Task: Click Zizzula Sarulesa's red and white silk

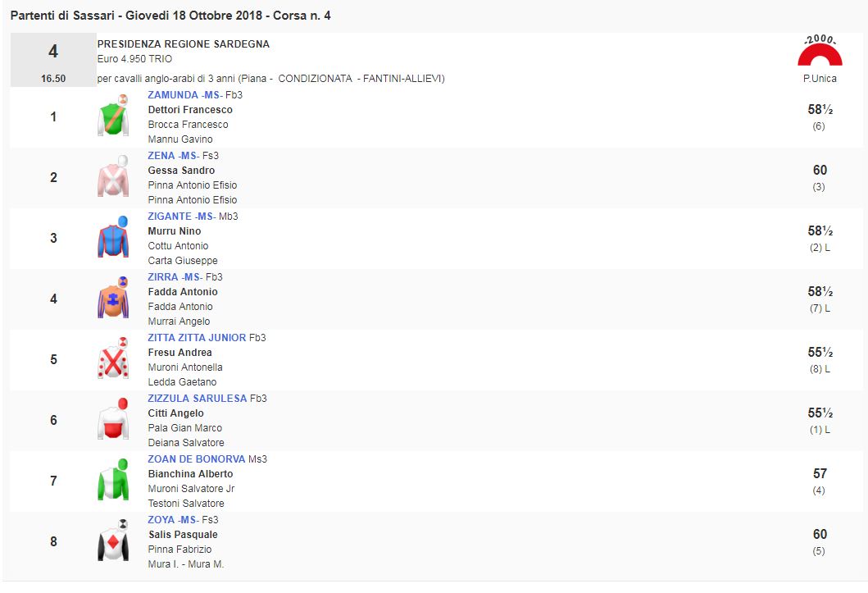Action: click(112, 420)
